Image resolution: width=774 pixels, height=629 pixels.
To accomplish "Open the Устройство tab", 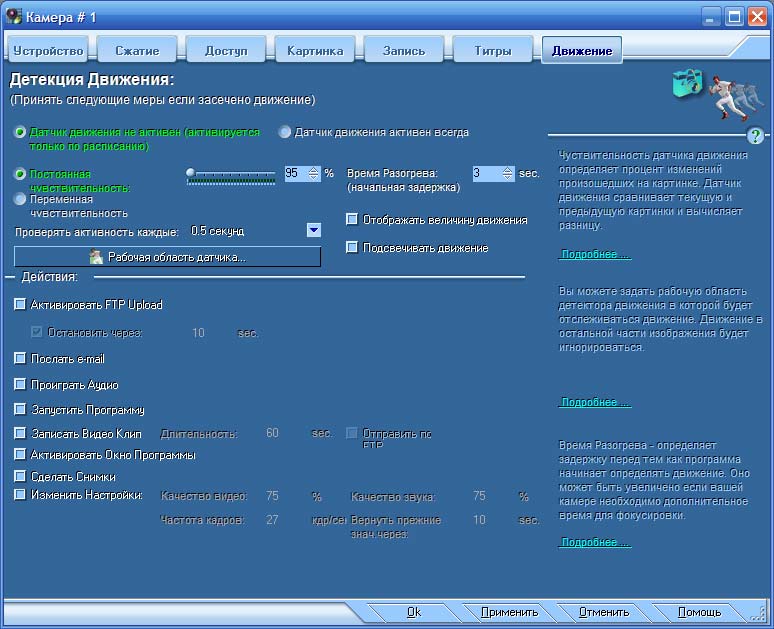I will coord(48,50).
